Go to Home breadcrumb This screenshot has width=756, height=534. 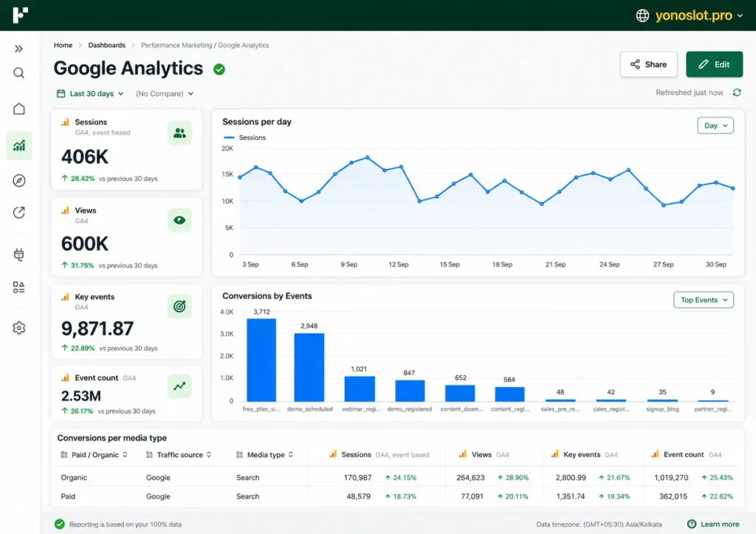[63, 45]
